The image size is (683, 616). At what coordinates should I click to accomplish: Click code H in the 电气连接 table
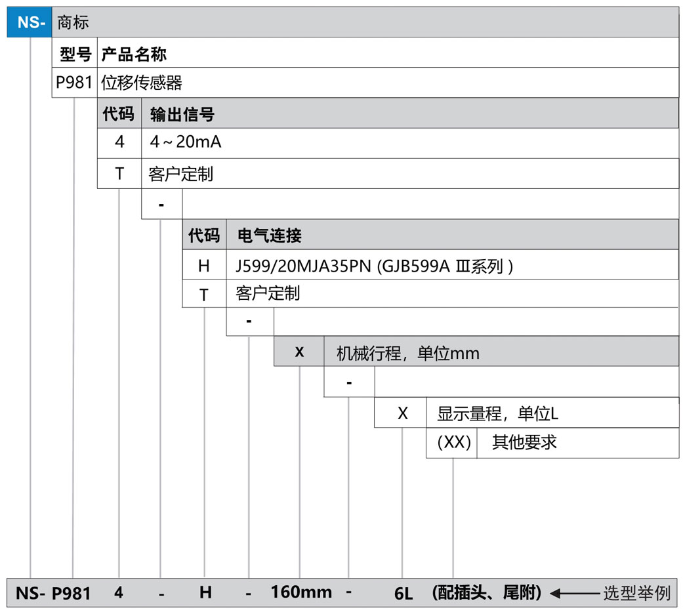coord(204,266)
